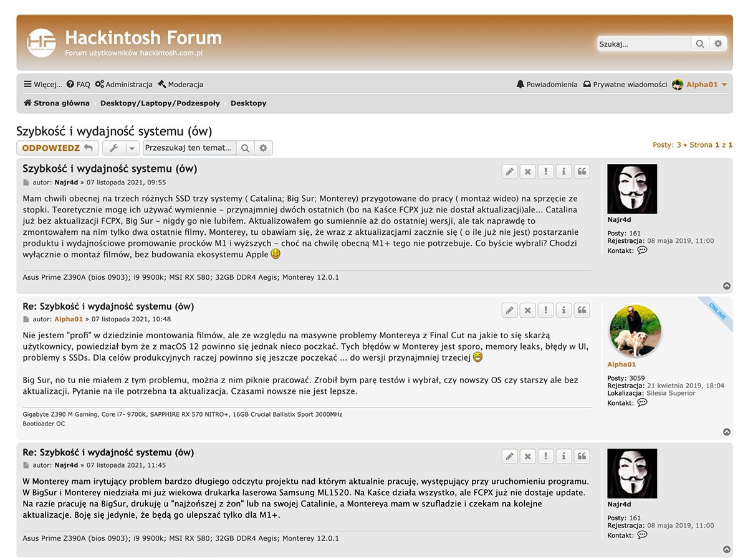Screen dimensions: 748x560
Task: Open first post heading link
Action: (x=110, y=169)
